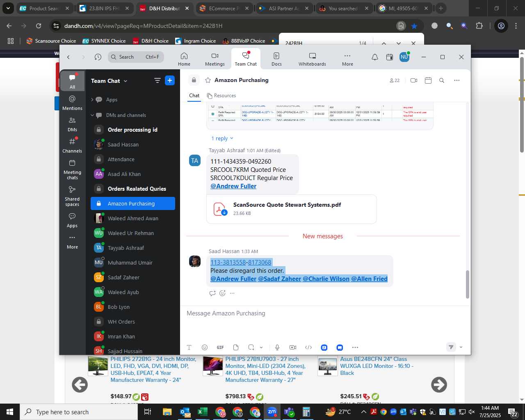Search within Amazon Purchasing channel
The width and height of the screenshot is (525, 420).
point(442,80)
